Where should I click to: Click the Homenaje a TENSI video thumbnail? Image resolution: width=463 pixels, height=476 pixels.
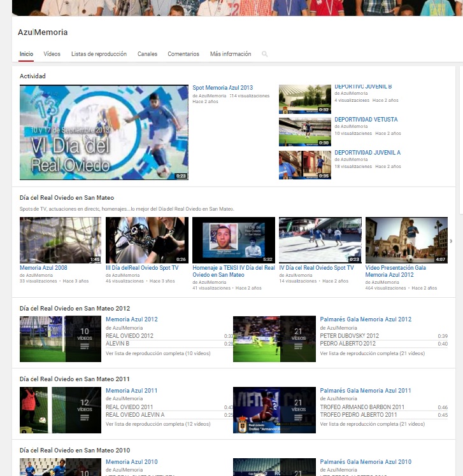point(234,240)
